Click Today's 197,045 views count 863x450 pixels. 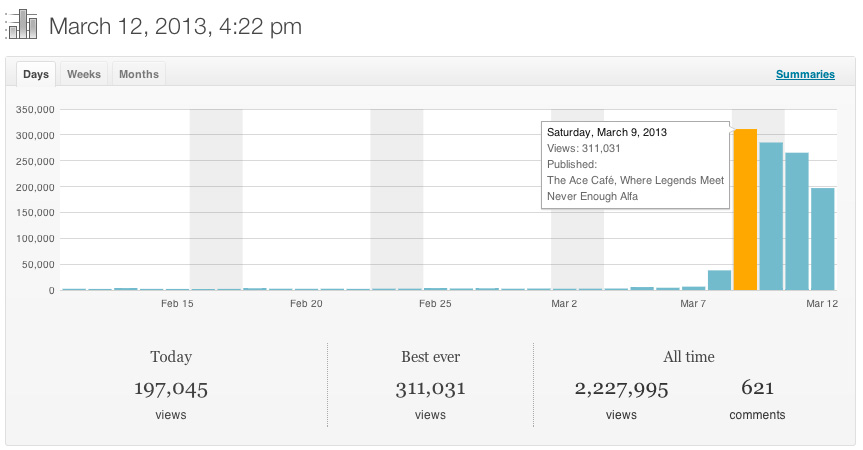pyautogui.click(x=171, y=388)
